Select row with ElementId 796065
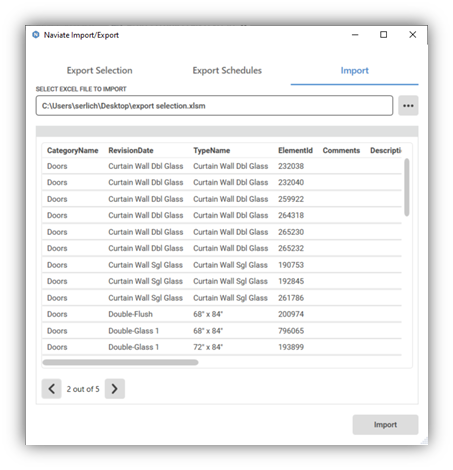This screenshot has height=470, width=453. tap(222, 331)
